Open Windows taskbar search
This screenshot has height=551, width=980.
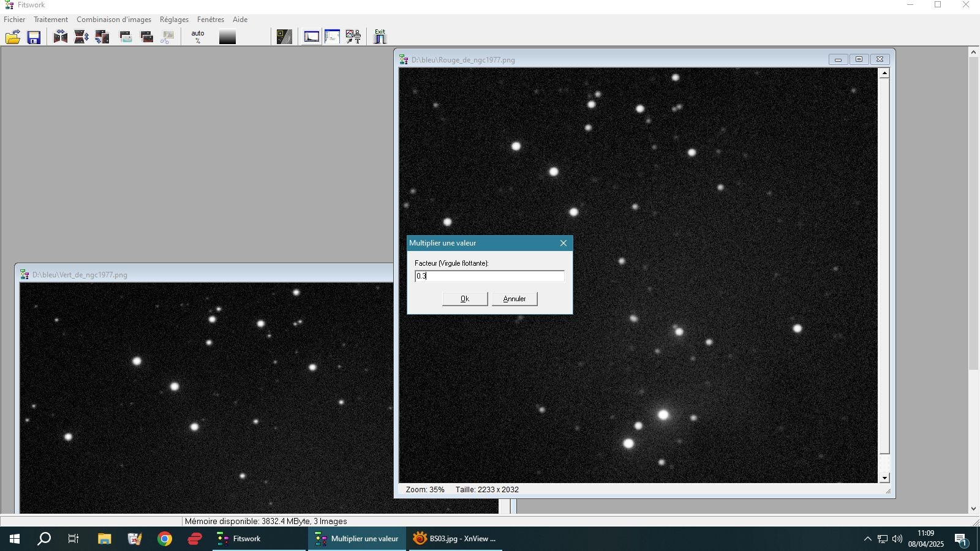(x=44, y=539)
